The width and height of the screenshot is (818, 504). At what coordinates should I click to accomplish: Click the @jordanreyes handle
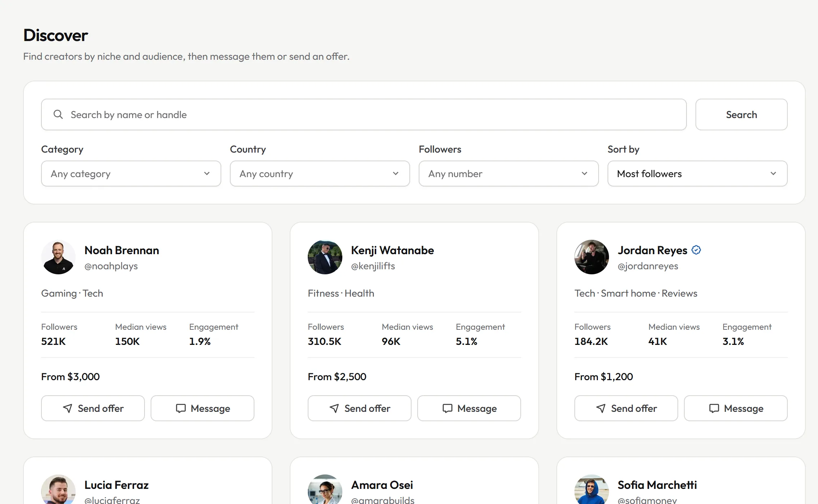(648, 266)
